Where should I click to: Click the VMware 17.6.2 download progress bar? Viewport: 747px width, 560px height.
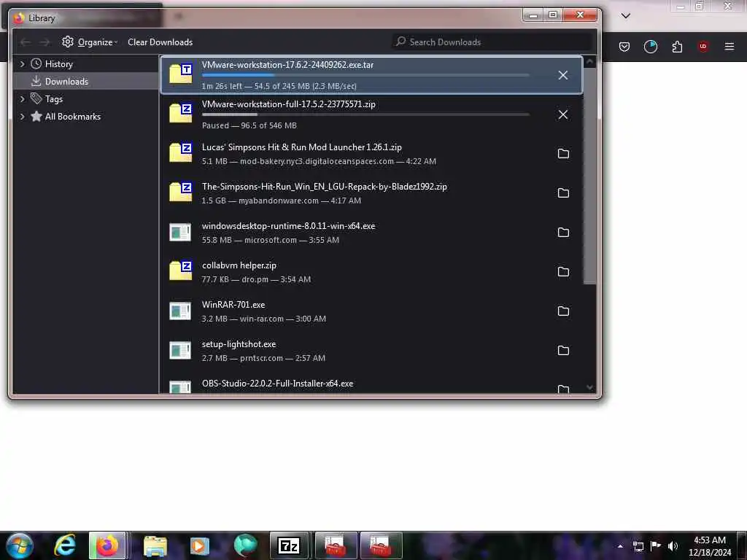365,75
